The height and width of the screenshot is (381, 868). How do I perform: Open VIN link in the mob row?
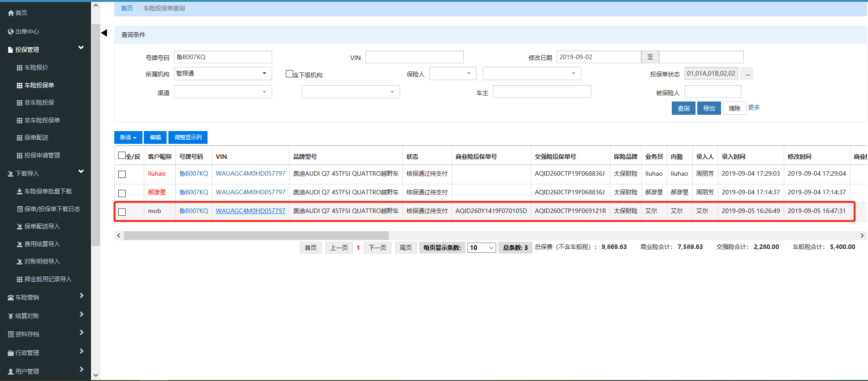[250, 211]
